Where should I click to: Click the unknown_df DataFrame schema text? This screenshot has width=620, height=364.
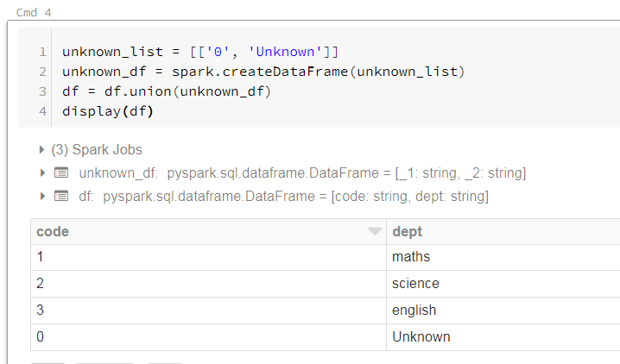(x=302, y=173)
